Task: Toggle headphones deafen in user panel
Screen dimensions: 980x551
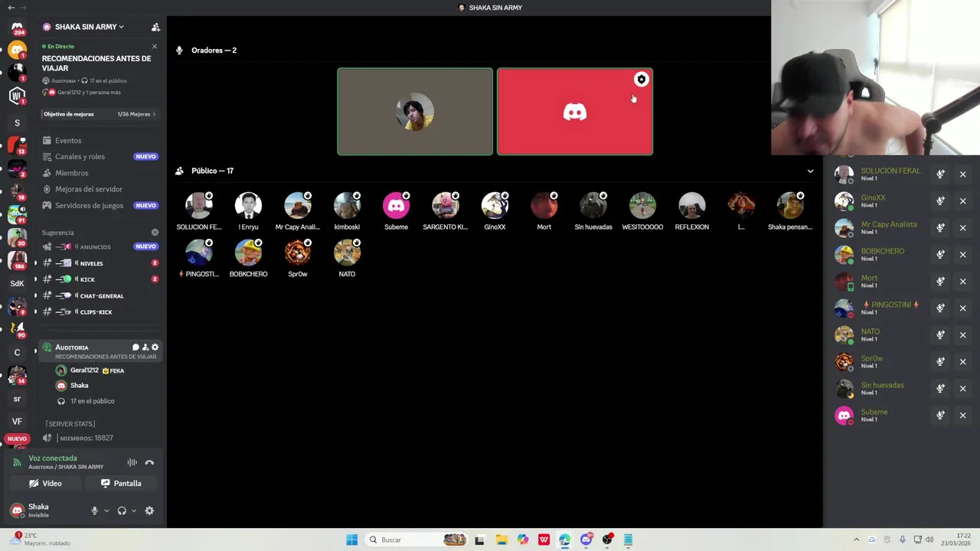Action: (x=122, y=510)
